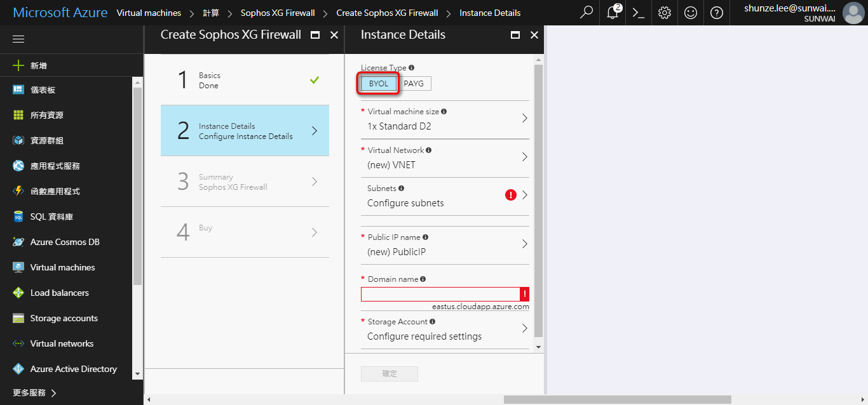Open Azure Cosmos DB icon
The width and height of the screenshot is (868, 405).
[18, 242]
